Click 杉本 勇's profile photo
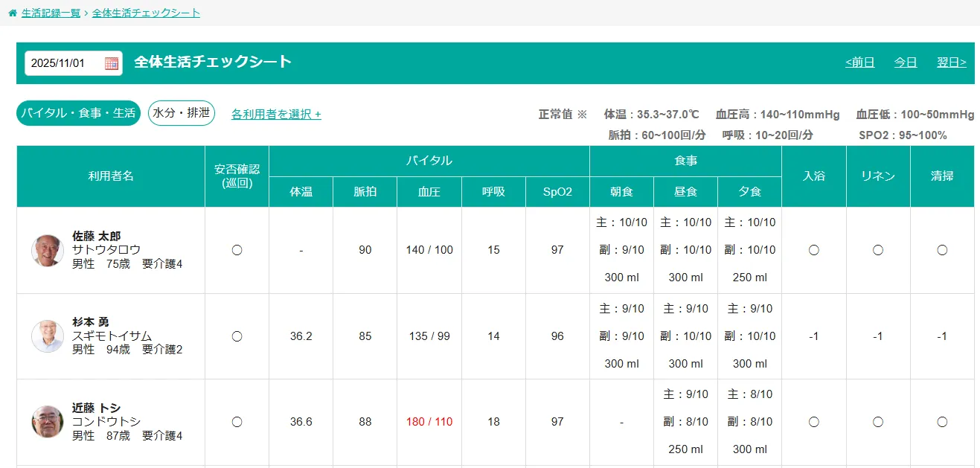Screen dimensions: 980x468 tap(48, 336)
